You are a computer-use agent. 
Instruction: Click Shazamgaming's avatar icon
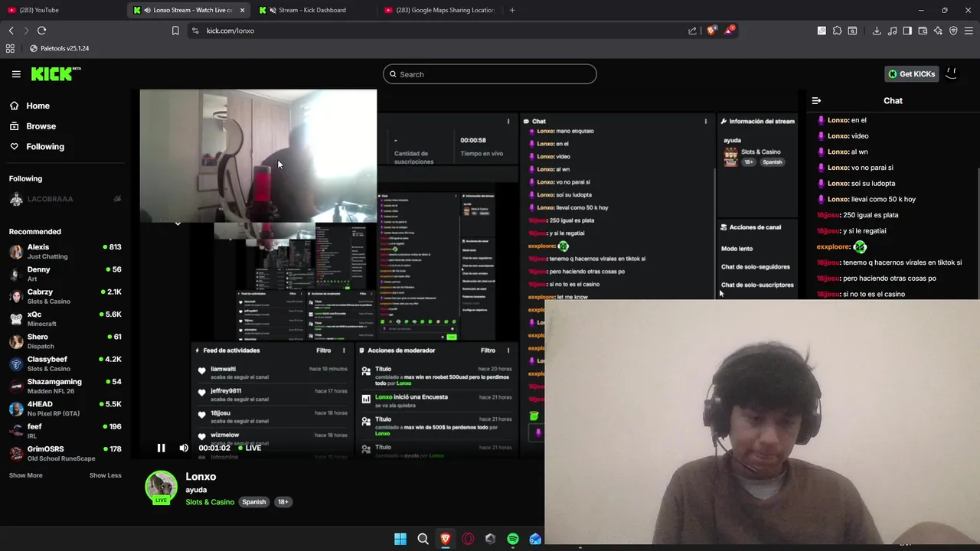point(16,386)
